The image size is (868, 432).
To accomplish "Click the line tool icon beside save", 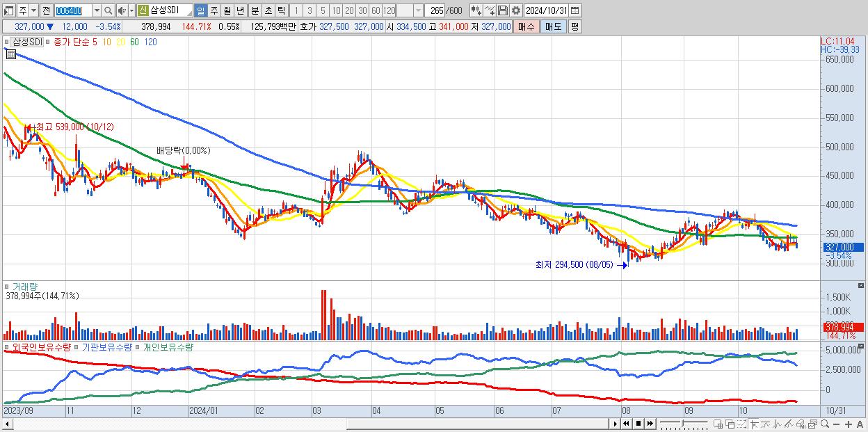I will pos(490,10).
